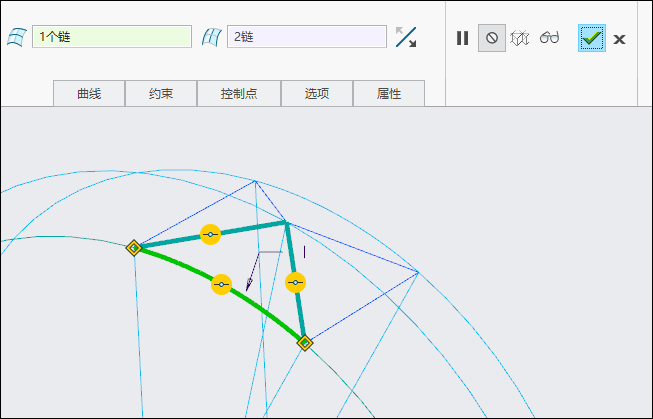The height and width of the screenshot is (419, 653).
Task: Select the lower right diamond endpoint handle
Action: pyautogui.click(x=305, y=343)
